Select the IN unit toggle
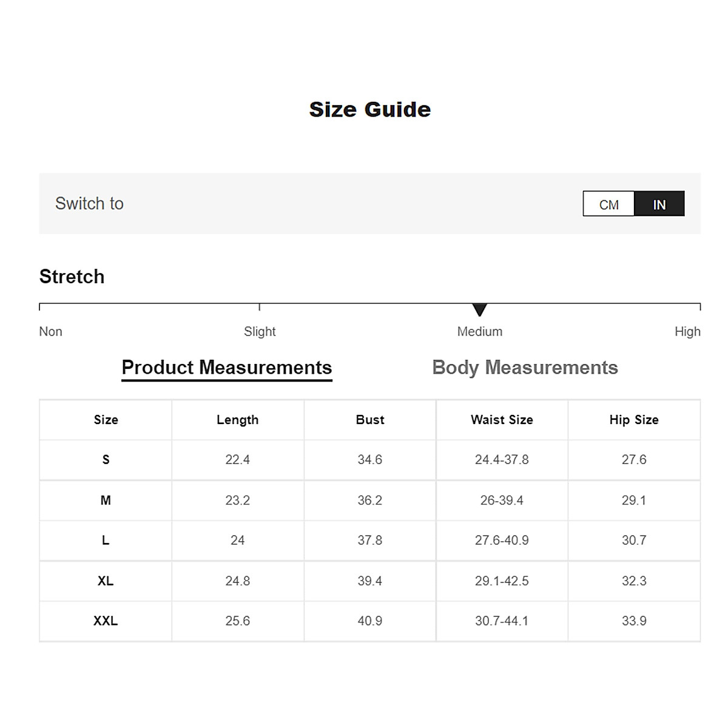Image resolution: width=728 pixels, height=728 pixels. 659,204
